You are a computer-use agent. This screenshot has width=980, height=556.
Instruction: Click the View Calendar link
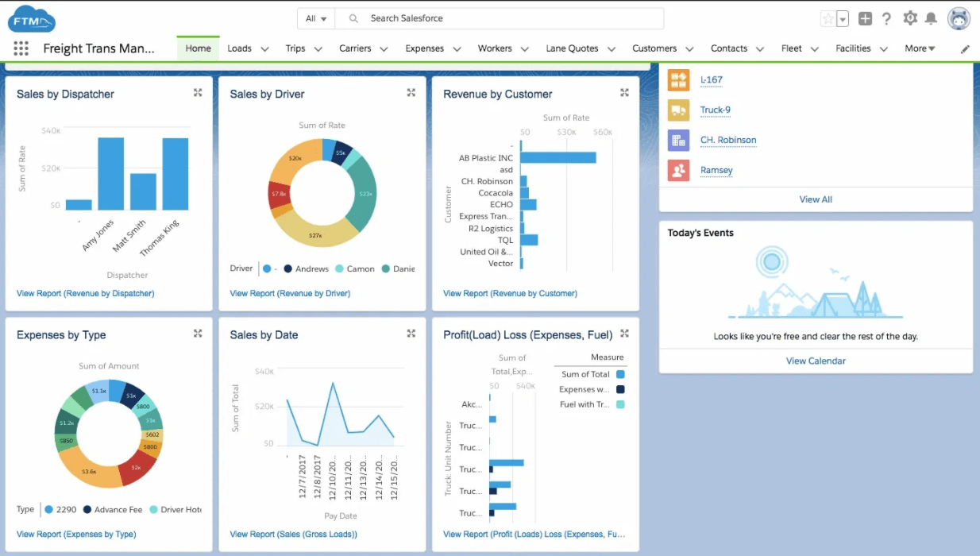(x=816, y=361)
